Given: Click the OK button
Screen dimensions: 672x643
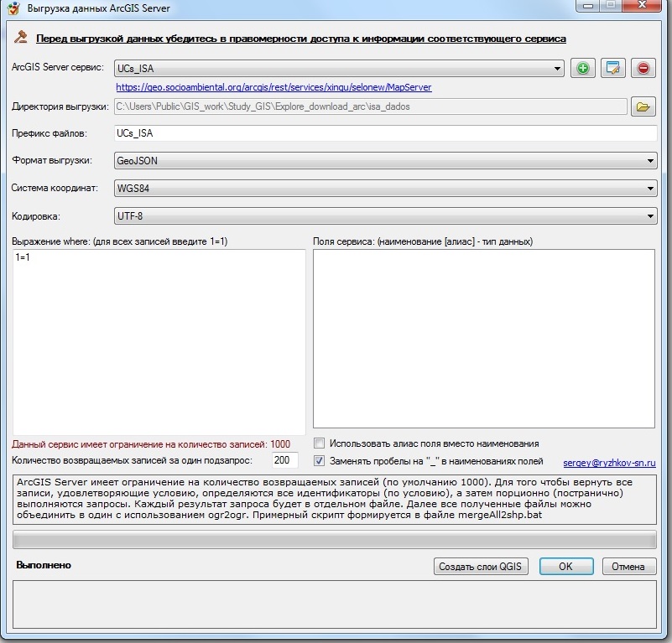Looking at the screenshot, I should click(565, 567).
